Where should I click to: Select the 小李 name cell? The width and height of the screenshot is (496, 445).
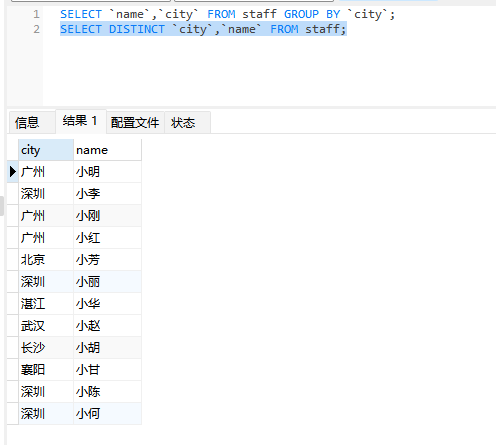[x=107, y=194]
